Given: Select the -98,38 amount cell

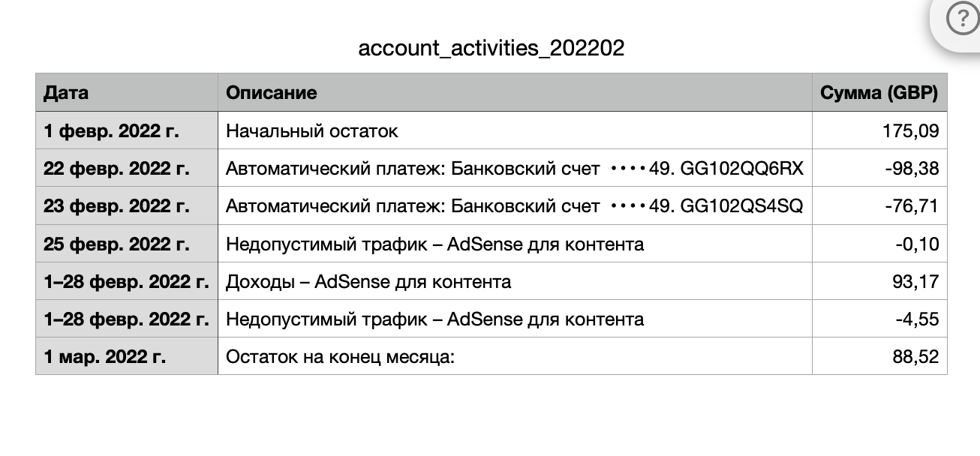Looking at the screenshot, I should (x=879, y=168).
